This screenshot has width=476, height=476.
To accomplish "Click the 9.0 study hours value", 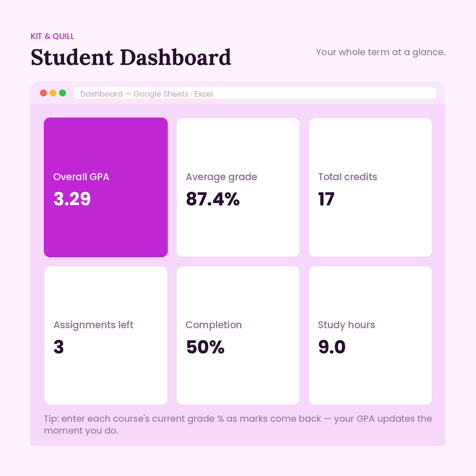I will [x=332, y=347].
